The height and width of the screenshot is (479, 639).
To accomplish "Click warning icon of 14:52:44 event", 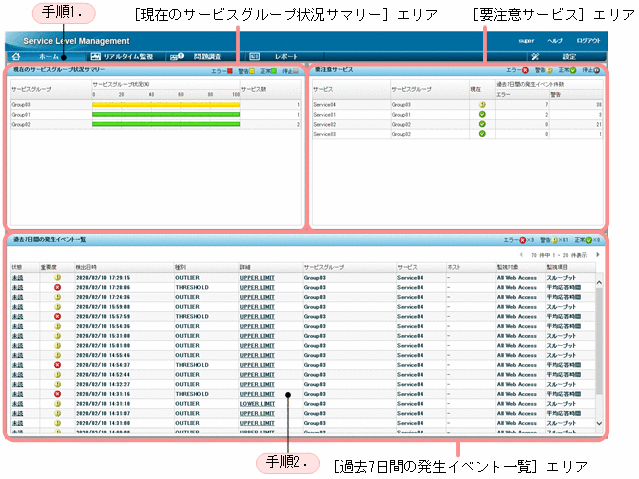I will coord(57,374).
